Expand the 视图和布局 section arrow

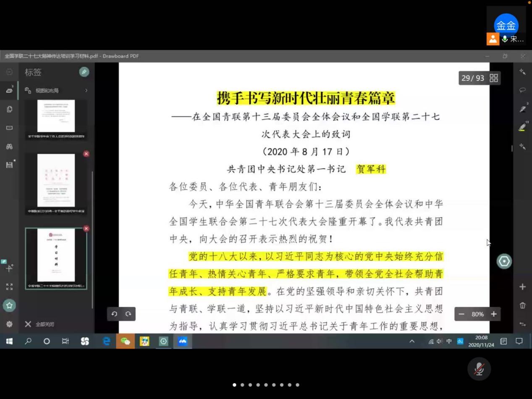pyautogui.click(x=86, y=90)
